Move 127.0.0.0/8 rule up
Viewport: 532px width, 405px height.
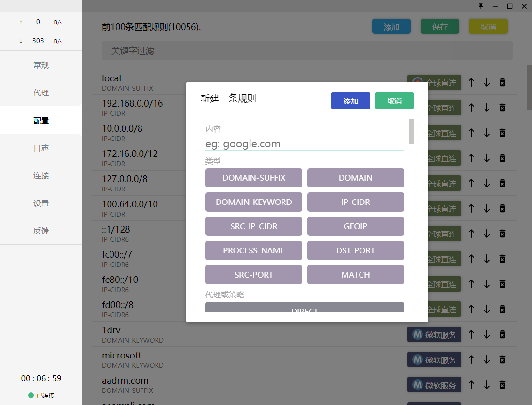click(x=471, y=183)
